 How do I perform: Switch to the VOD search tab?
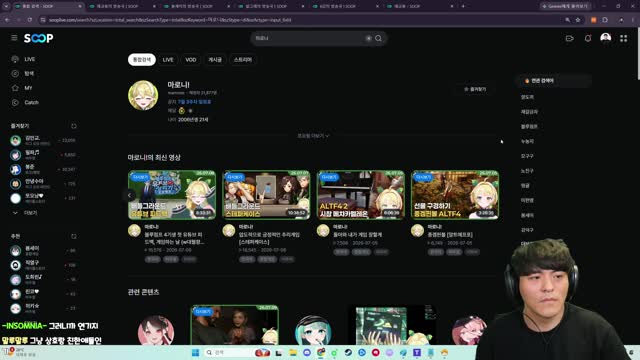click(x=191, y=60)
